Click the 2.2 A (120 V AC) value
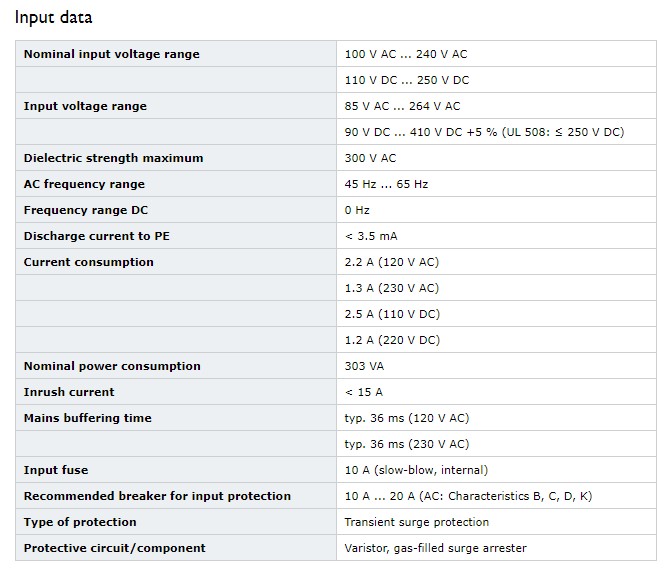Image resolution: width=672 pixels, height=577 pixels. [392, 262]
